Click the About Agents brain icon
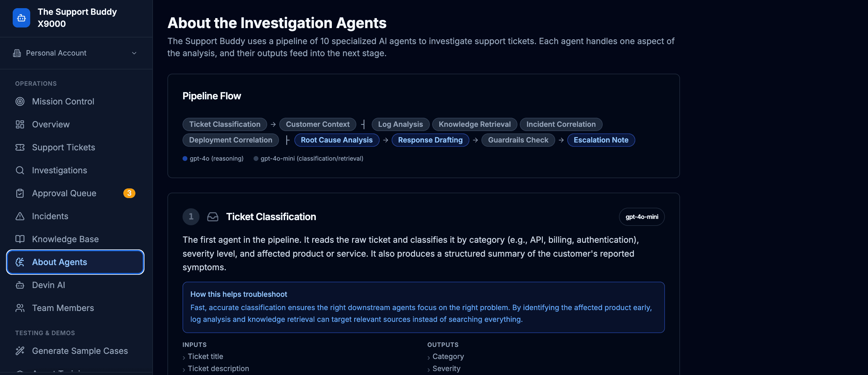This screenshot has width=868, height=375. [20, 262]
